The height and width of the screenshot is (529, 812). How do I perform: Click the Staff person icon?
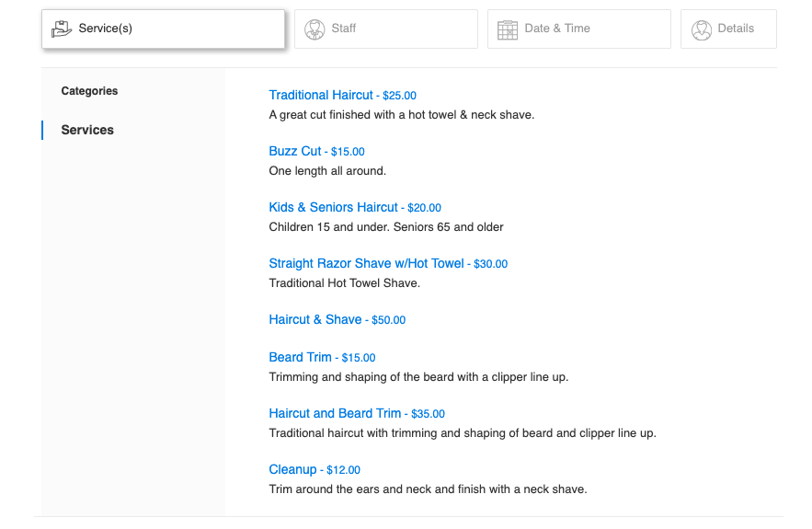[x=315, y=29]
